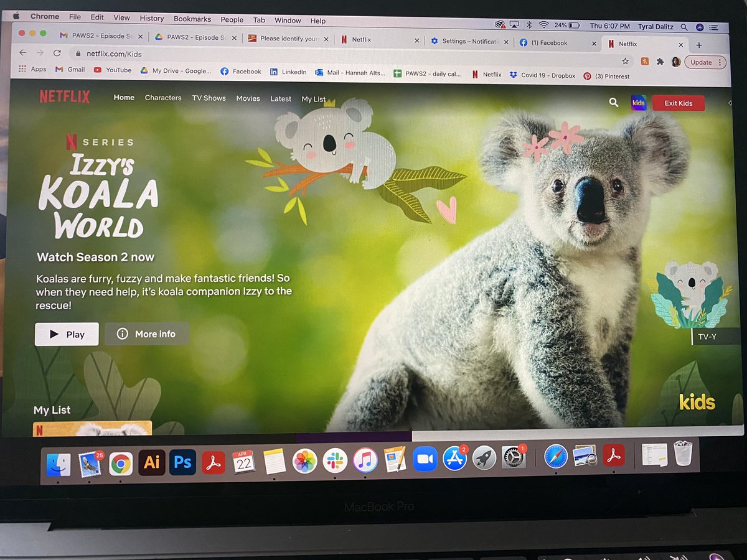
Task: Open the kids profile avatar menu
Action: (639, 103)
